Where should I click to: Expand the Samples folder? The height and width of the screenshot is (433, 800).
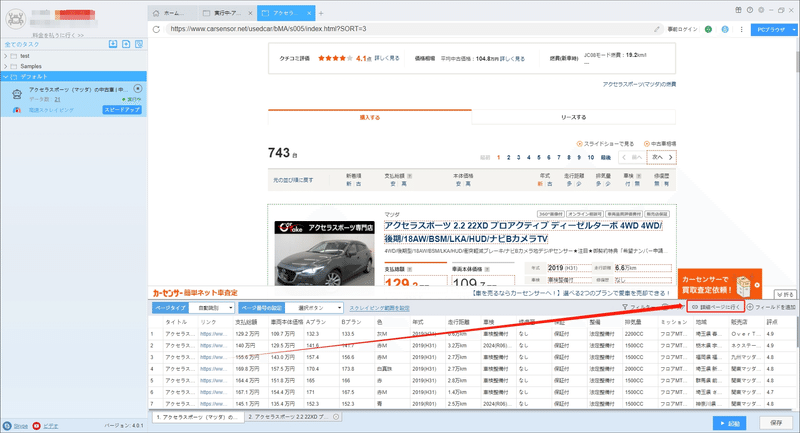(6, 66)
